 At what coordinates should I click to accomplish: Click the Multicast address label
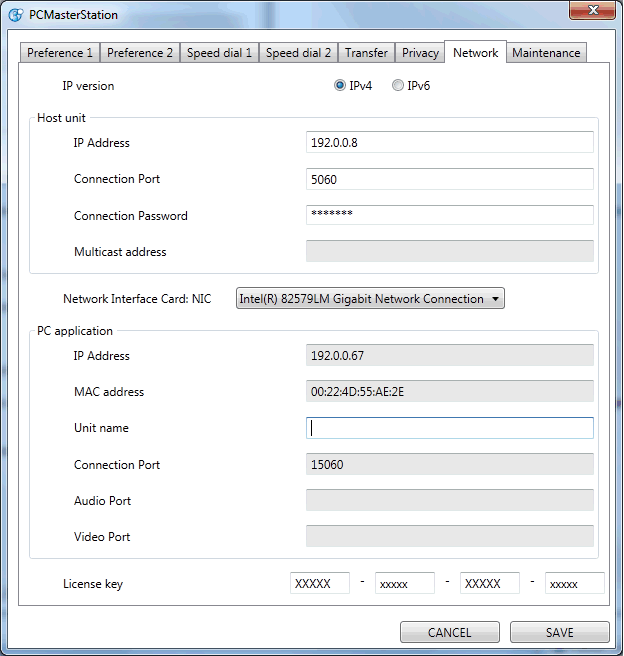[120, 252]
